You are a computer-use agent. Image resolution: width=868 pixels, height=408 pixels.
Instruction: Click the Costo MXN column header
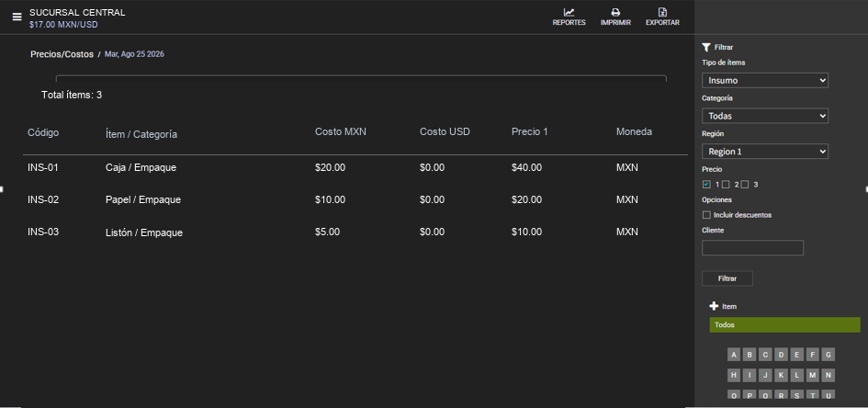click(341, 131)
